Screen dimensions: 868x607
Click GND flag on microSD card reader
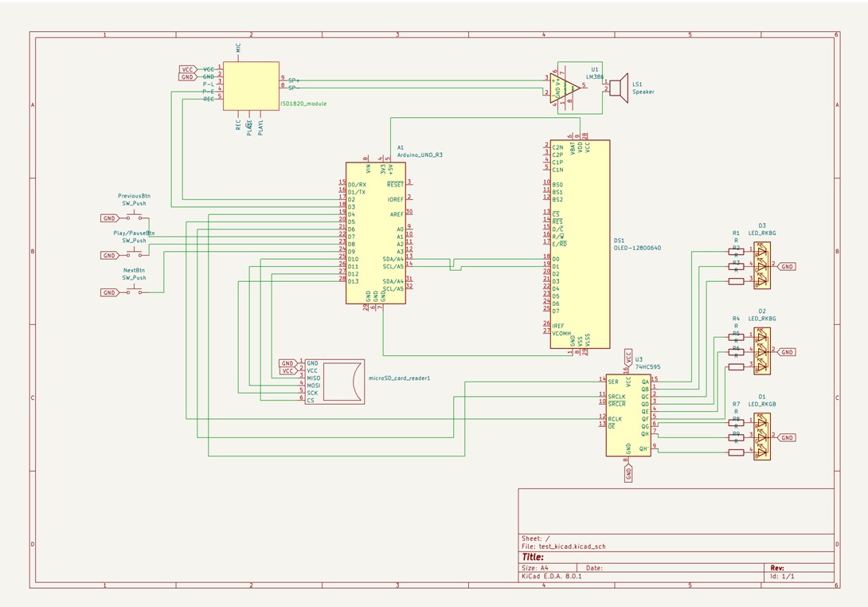287,363
